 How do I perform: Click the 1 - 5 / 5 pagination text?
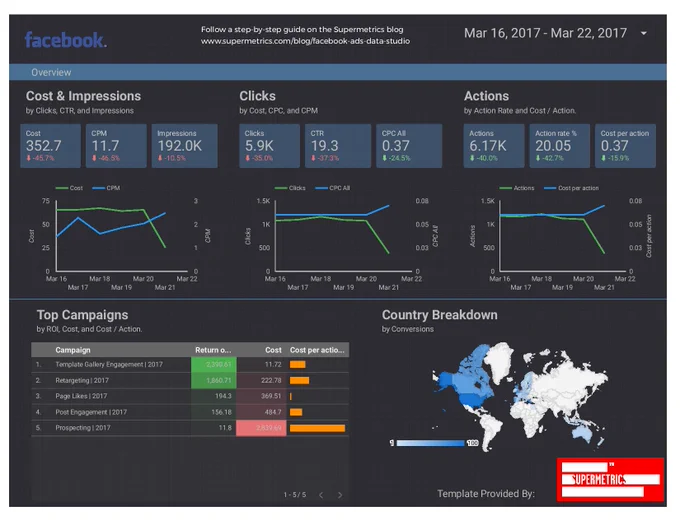295,495
